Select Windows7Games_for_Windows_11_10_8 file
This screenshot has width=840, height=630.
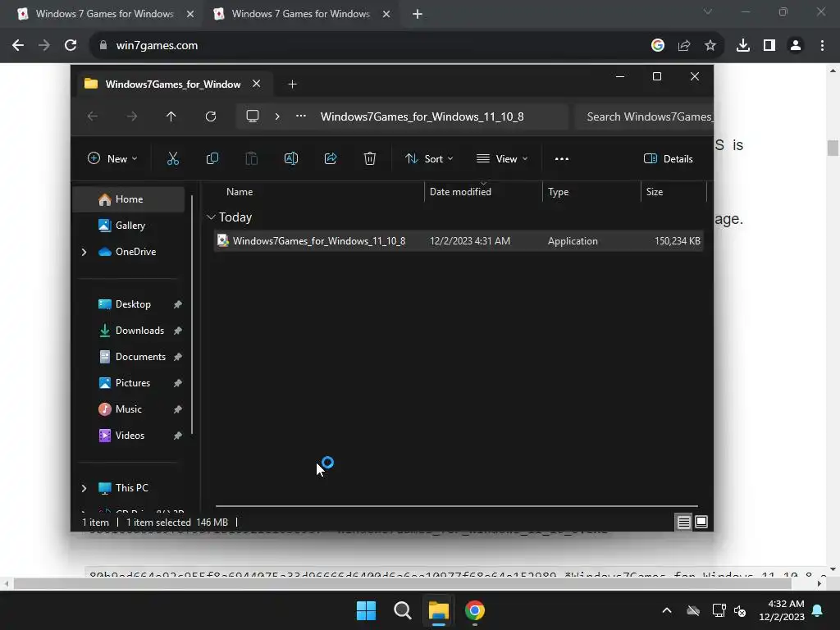[459, 241]
